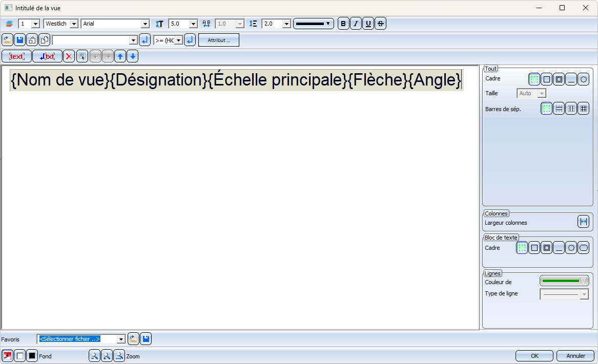Screen dimensions: 598x364
Task: Open the Arial font dropdown
Action: pos(145,24)
